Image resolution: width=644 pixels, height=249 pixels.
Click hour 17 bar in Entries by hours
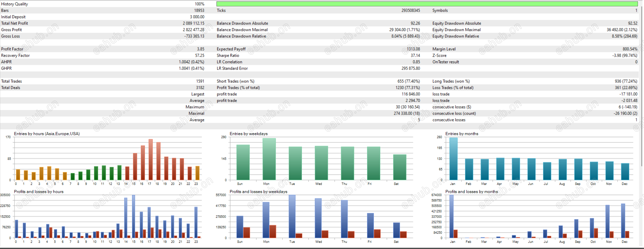[x=151, y=160]
